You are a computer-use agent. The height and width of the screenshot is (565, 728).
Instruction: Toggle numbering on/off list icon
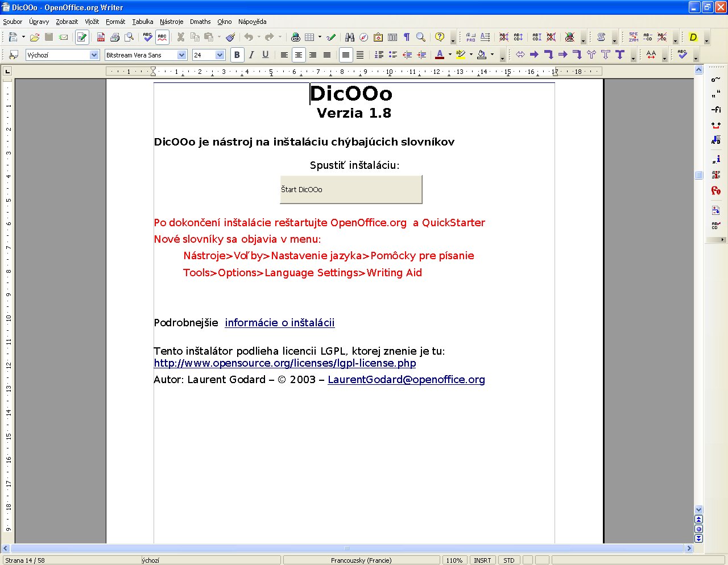(379, 55)
